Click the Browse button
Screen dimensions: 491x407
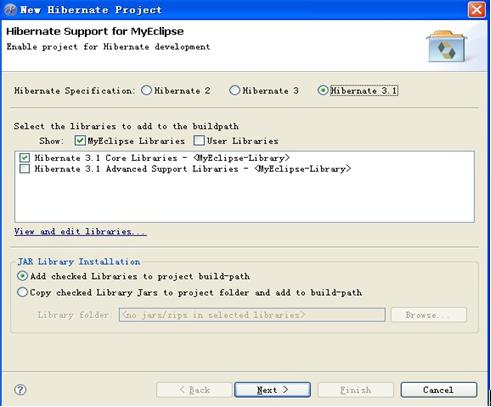coord(429,315)
